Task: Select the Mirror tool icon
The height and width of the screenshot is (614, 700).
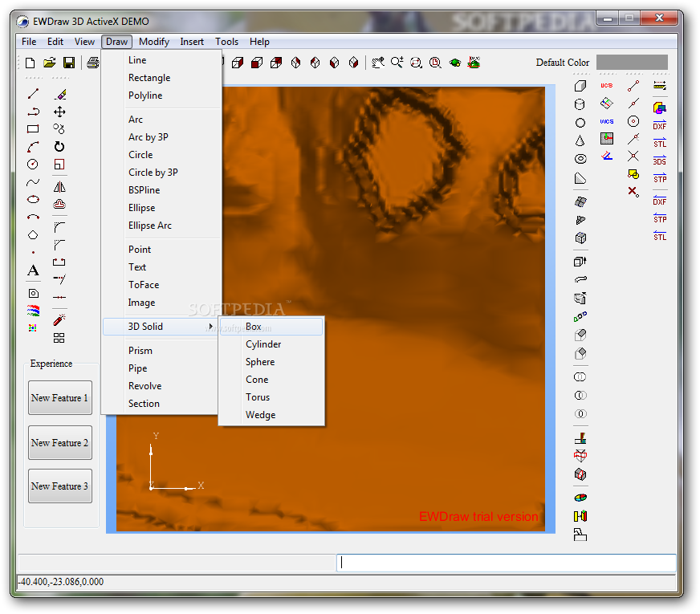Action: point(59,186)
